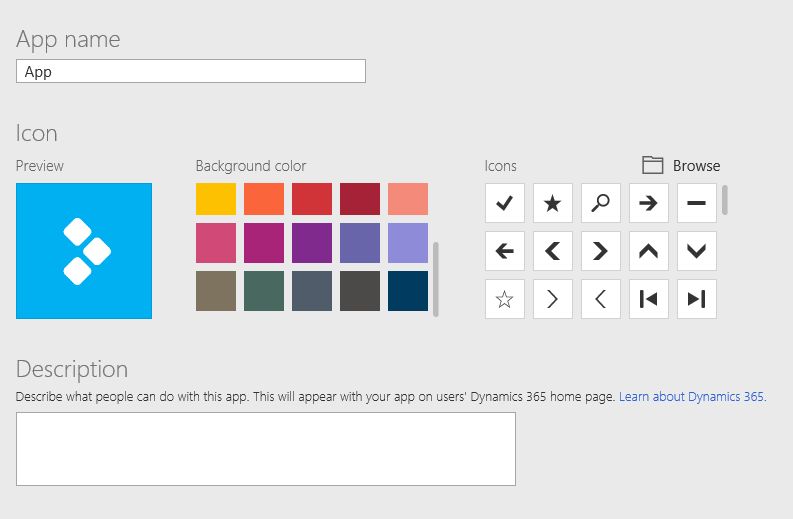Open the Learn about Dynamics 365 link
The width and height of the screenshot is (793, 519).
692,397
